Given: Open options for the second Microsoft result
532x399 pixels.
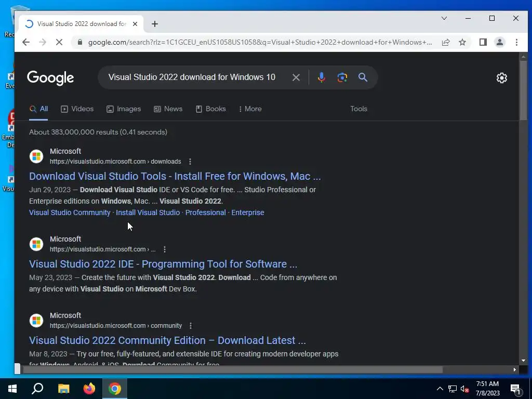Looking at the screenshot, I should click(165, 249).
